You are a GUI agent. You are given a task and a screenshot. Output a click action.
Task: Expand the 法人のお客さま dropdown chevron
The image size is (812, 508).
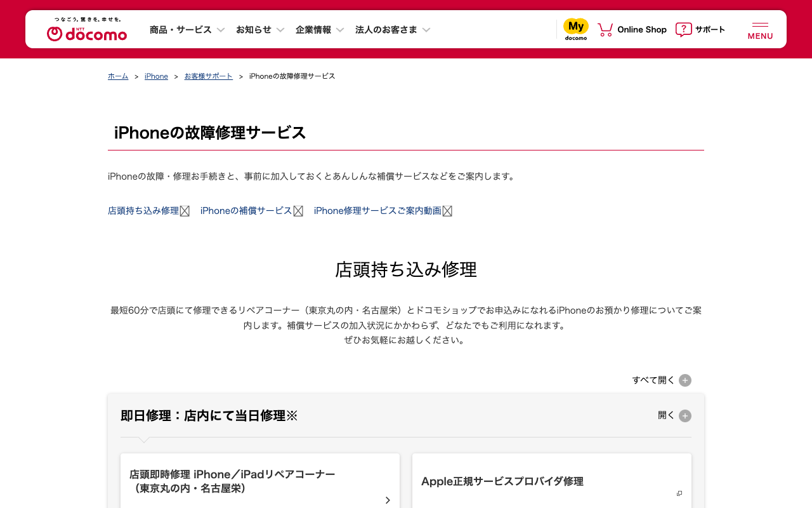click(x=426, y=30)
